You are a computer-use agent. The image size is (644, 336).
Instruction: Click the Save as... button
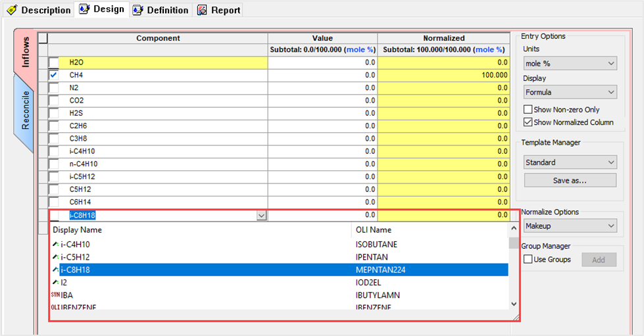point(570,180)
